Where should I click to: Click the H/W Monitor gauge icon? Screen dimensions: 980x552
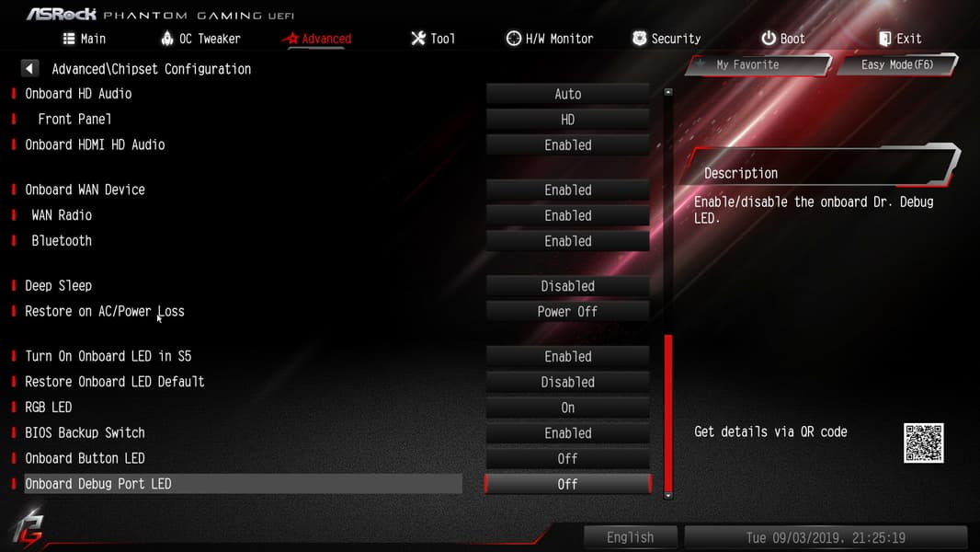(513, 39)
